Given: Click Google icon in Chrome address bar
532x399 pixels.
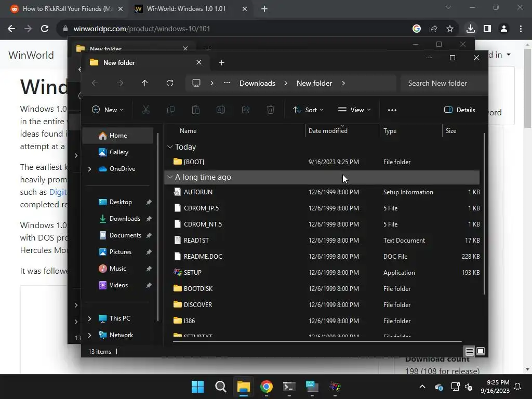Looking at the screenshot, I should tap(417, 29).
